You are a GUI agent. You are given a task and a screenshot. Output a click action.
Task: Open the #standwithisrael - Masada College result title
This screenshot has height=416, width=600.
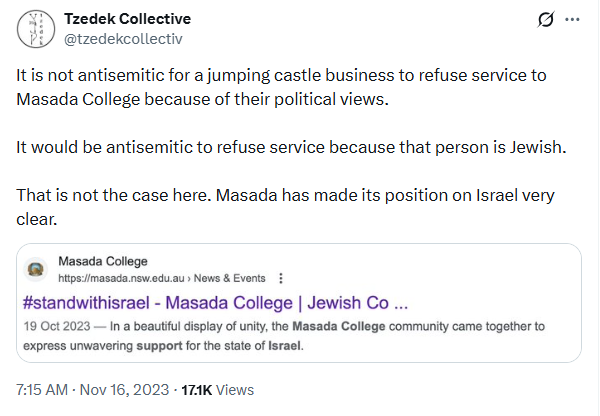point(215,303)
